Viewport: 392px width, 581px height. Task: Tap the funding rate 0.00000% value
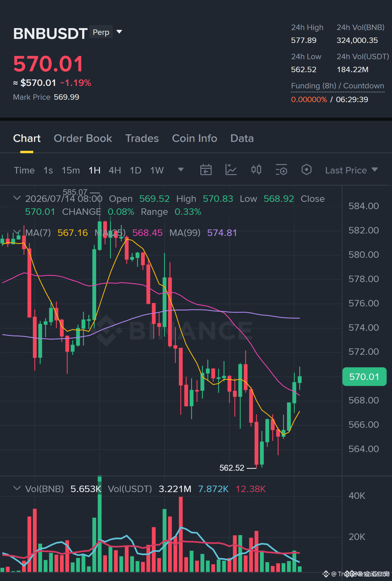[309, 99]
